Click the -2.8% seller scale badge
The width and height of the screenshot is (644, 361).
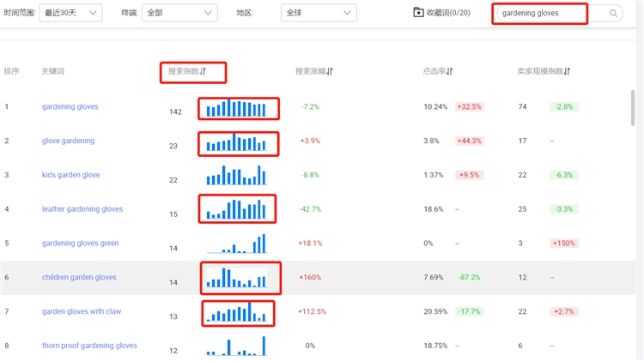[564, 106]
